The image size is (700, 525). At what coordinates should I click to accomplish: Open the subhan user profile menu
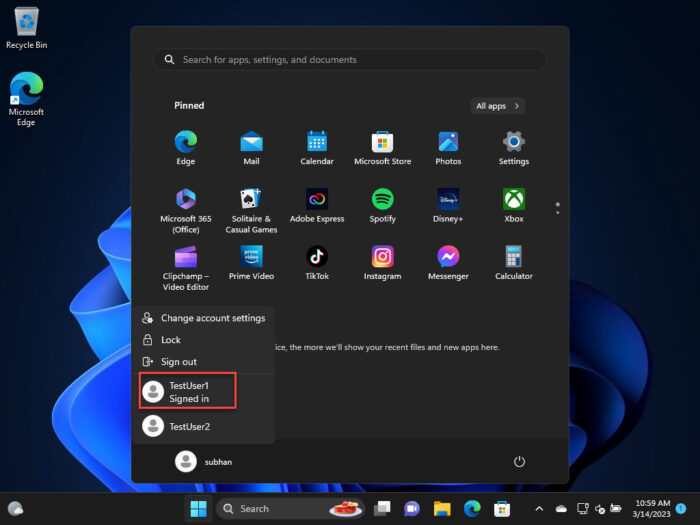pyautogui.click(x=203, y=461)
